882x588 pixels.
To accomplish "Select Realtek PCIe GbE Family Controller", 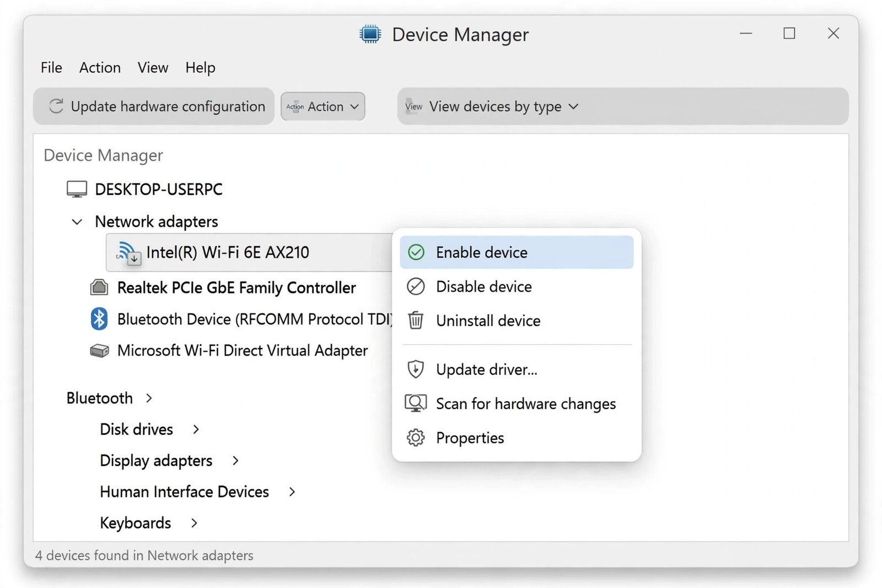I will 236,287.
